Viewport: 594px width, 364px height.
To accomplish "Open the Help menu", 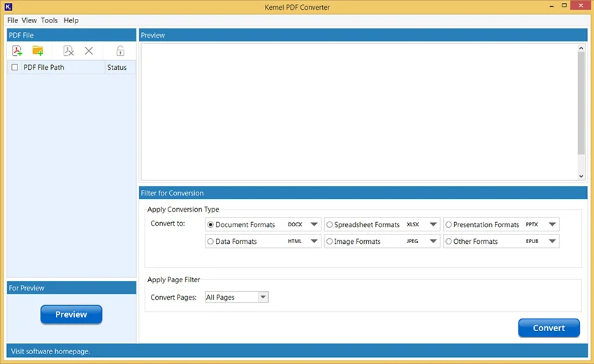I will [71, 20].
